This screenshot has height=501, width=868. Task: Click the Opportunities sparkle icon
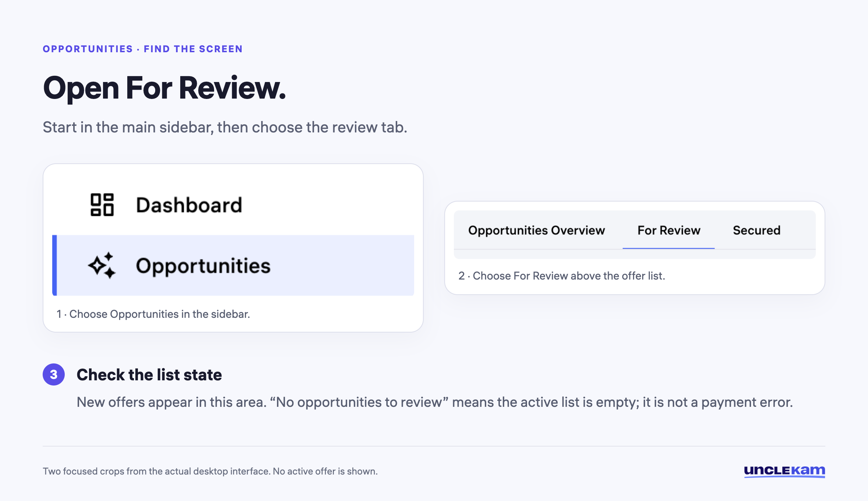pos(102,265)
